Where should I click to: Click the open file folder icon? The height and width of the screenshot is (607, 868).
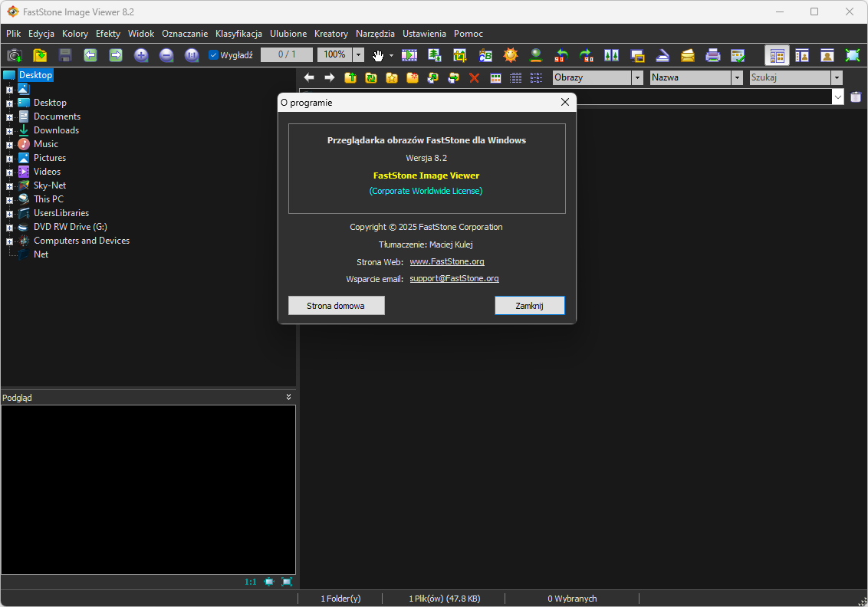point(40,54)
